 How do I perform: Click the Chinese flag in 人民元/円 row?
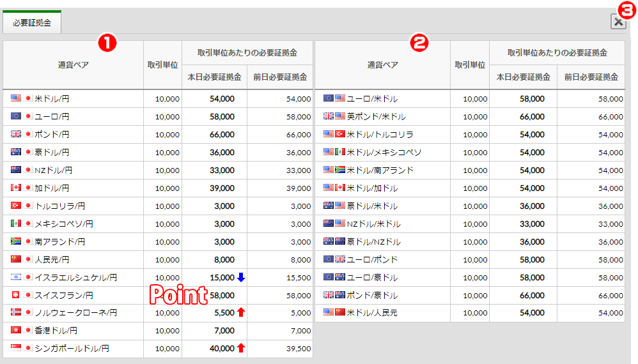[x=16, y=259]
